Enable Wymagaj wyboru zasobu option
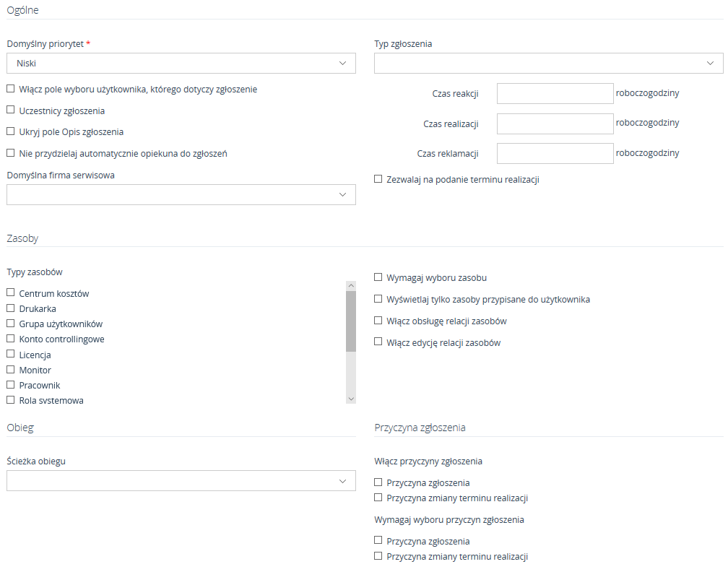 (378, 277)
